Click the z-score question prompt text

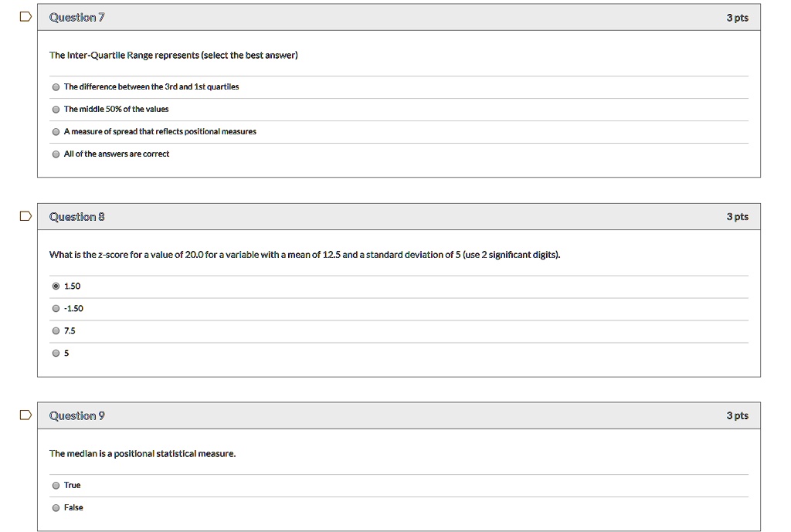(304, 255)
